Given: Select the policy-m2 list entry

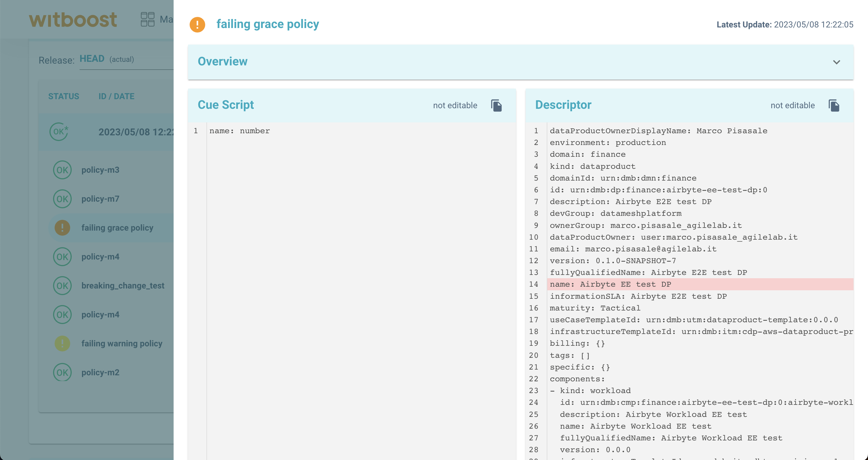Looking at the screenshot, I should tap(100, 372).
